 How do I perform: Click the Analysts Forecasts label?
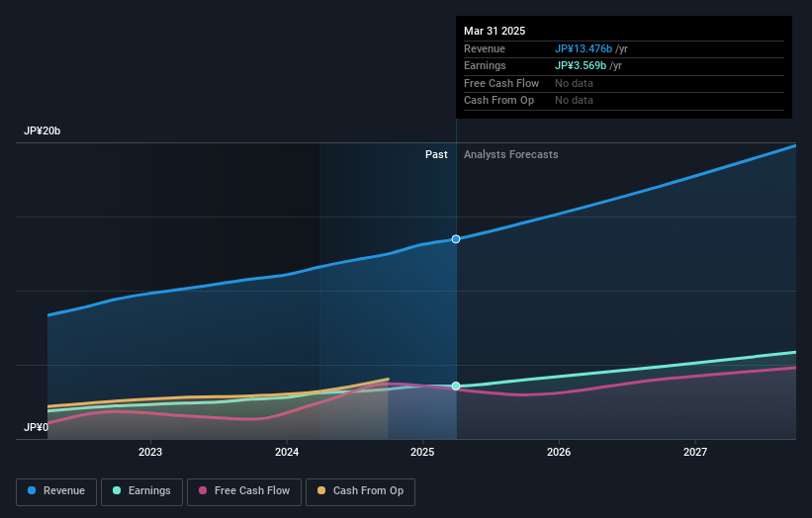point(510,155)
